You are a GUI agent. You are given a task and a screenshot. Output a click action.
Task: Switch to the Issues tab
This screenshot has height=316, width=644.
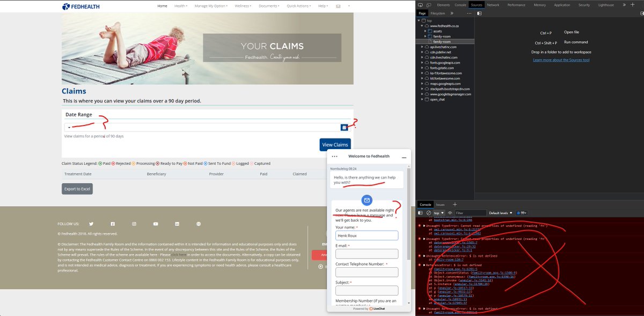tap(440, 204)
